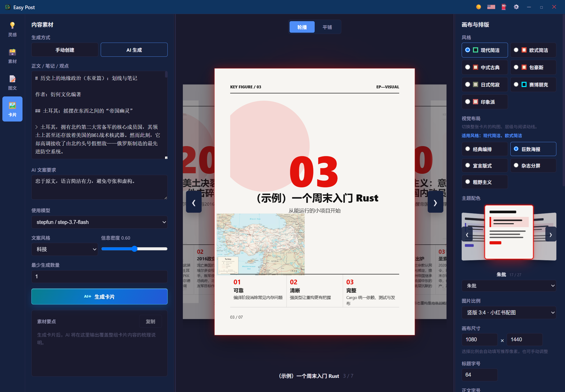This screenshot has height=392, width=565.
Task: Click the 正文 text content area
Action: click(x=99, y=115)
